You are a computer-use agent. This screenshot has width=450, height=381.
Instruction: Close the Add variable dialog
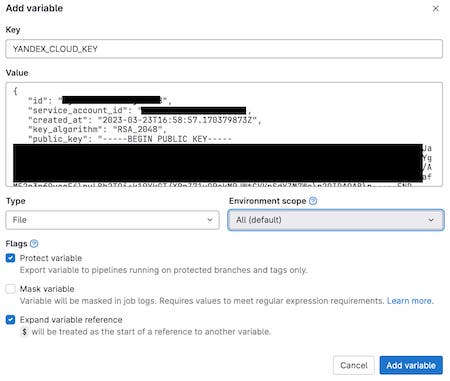click(435, 9)
